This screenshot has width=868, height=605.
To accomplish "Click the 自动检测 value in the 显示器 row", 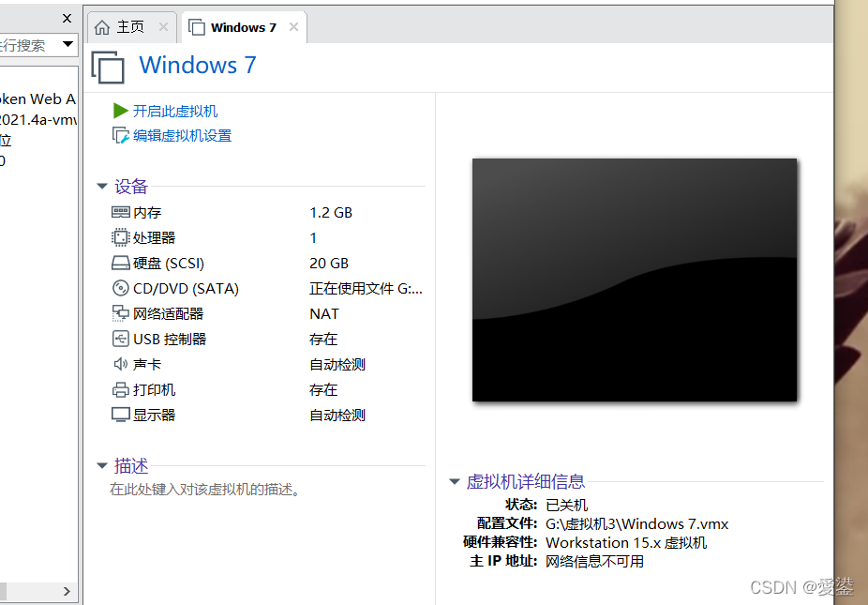I will [337, 415].
